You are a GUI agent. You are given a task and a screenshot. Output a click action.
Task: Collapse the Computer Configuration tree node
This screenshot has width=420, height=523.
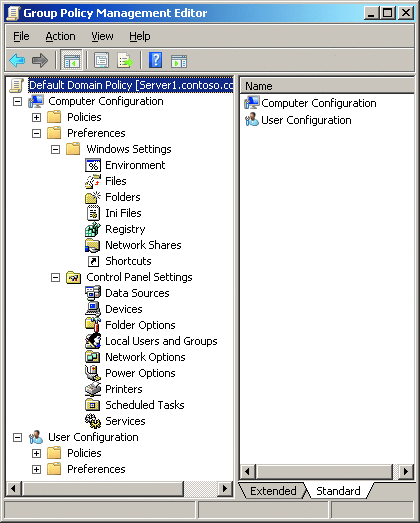[17, 101]
